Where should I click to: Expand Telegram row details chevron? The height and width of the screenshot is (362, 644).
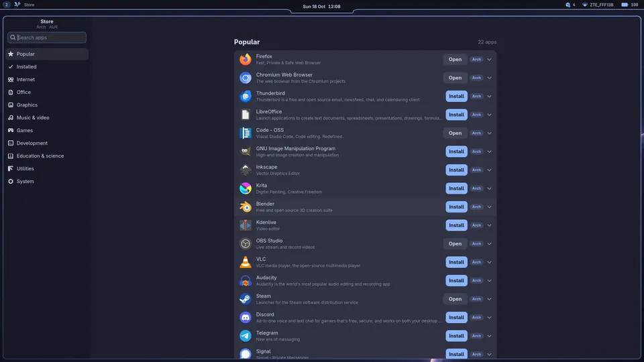(489, 336)
